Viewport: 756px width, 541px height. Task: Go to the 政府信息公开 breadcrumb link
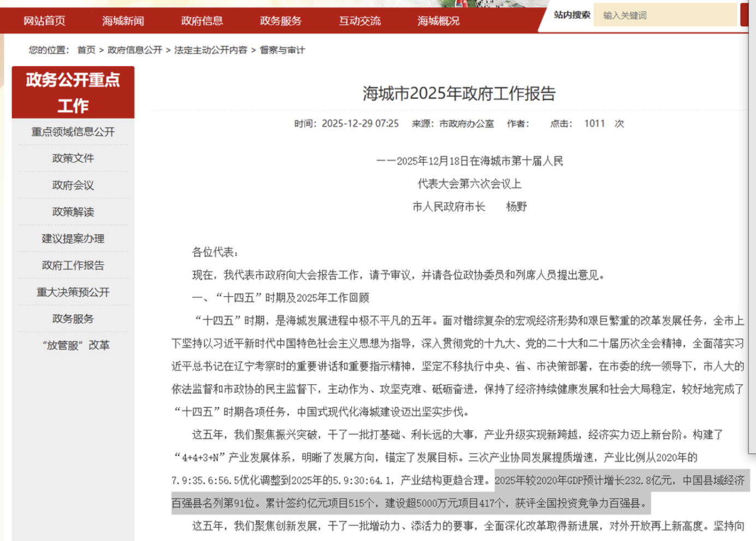point(134,50)
